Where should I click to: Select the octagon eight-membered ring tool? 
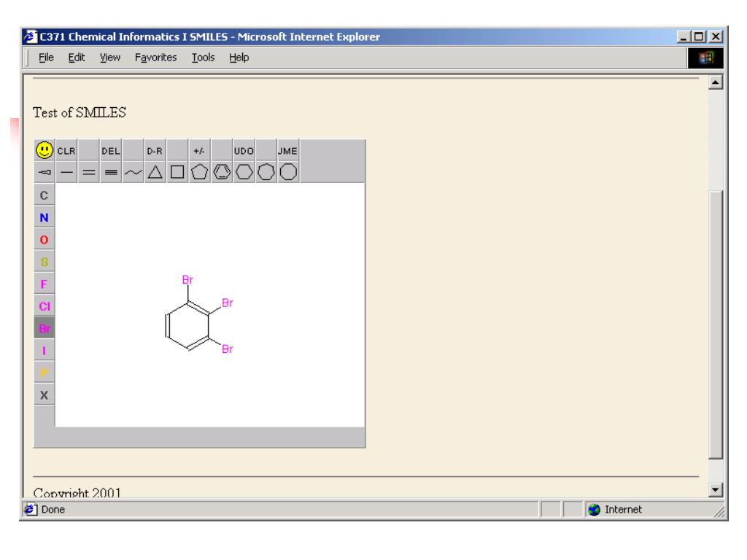pyautogui.click(x=288, y=172)
